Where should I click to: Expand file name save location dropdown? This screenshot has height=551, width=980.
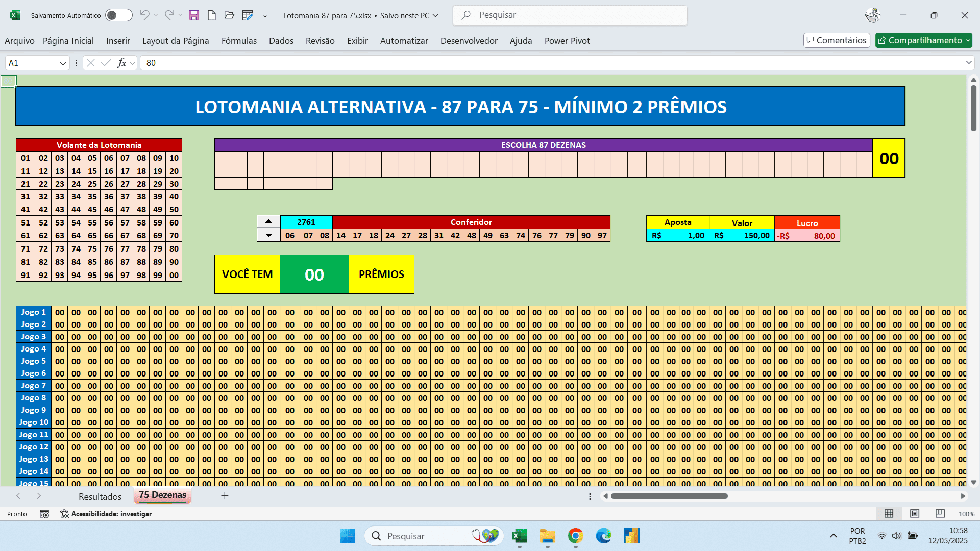[435, 15]
